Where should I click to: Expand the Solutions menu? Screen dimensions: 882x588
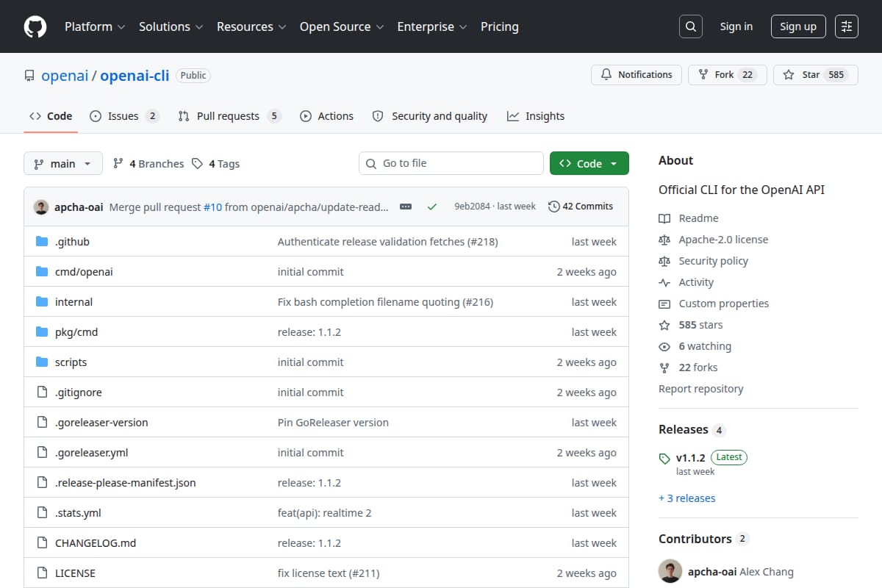coord(171,26)
